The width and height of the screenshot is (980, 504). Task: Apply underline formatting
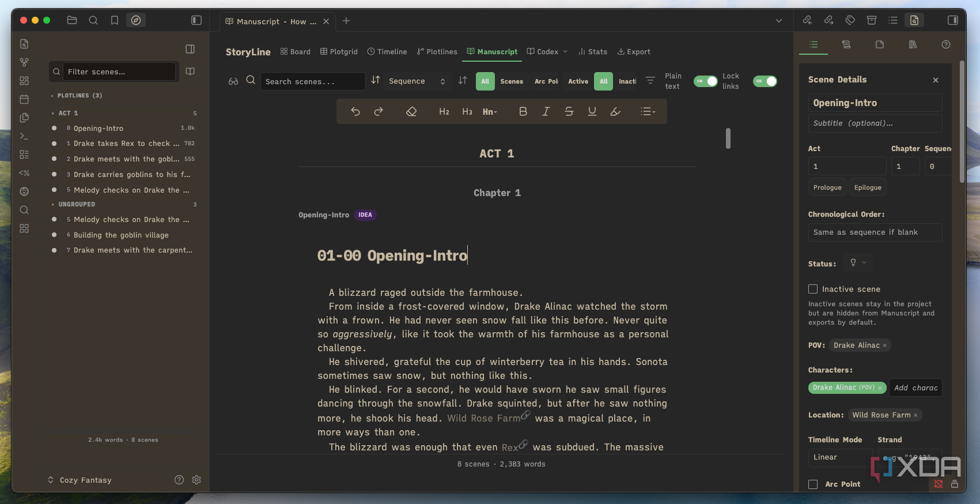[x=592, y=112]
